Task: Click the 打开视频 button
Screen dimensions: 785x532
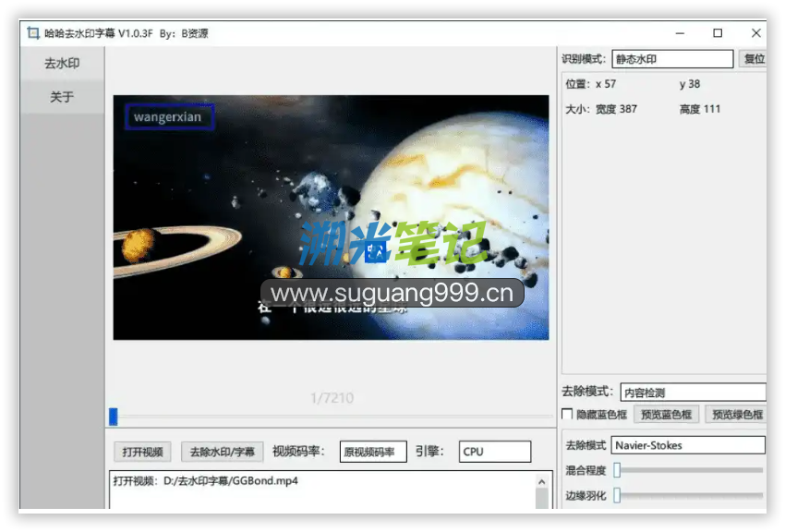Action: coord(143,452)
